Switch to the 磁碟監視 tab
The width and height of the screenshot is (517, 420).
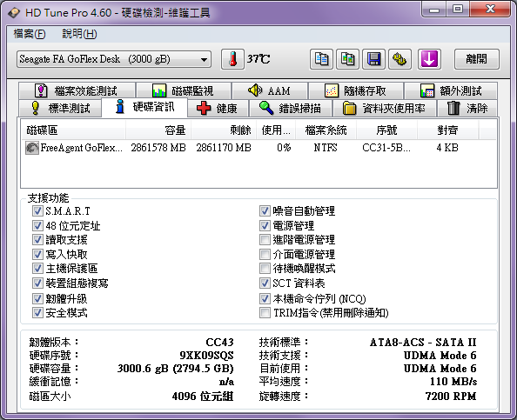point(184,90)
